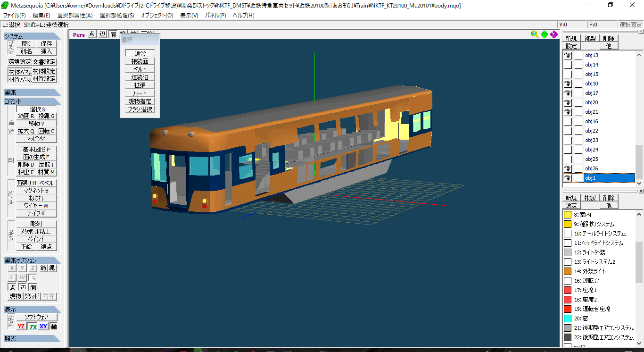Click the 20:窓 cyan color swatch
The image size is (644, 352).
(x=568, y=318)
